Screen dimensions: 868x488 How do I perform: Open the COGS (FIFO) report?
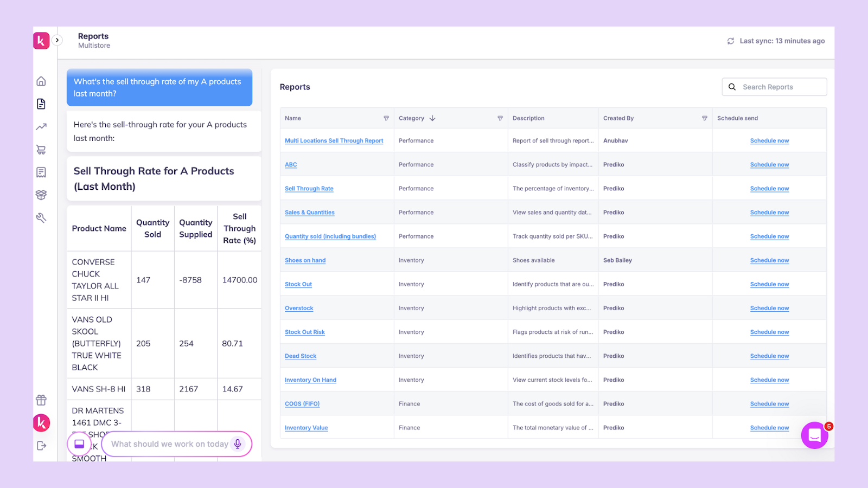tap(302, 404)
